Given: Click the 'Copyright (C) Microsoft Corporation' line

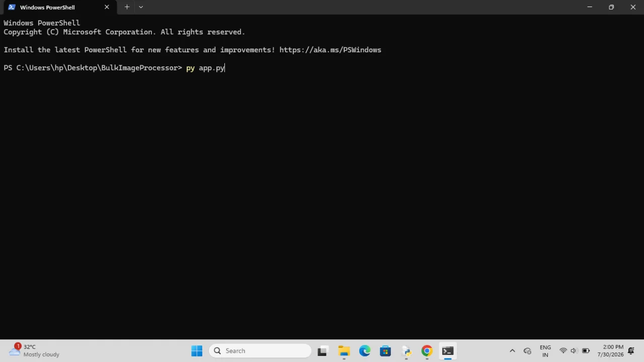Looking at the screenshot, I should pos(124,32).
